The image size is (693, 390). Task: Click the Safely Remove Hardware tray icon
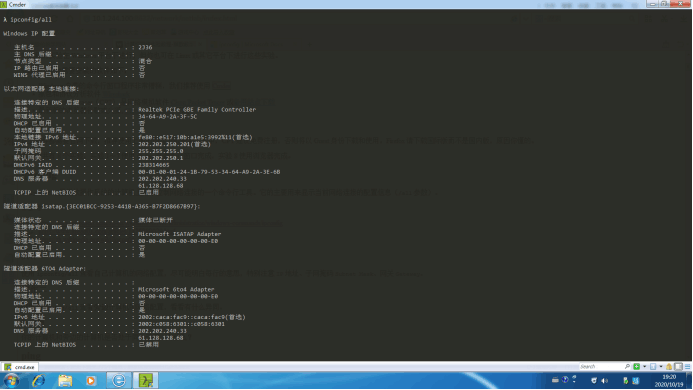[626, 381]
